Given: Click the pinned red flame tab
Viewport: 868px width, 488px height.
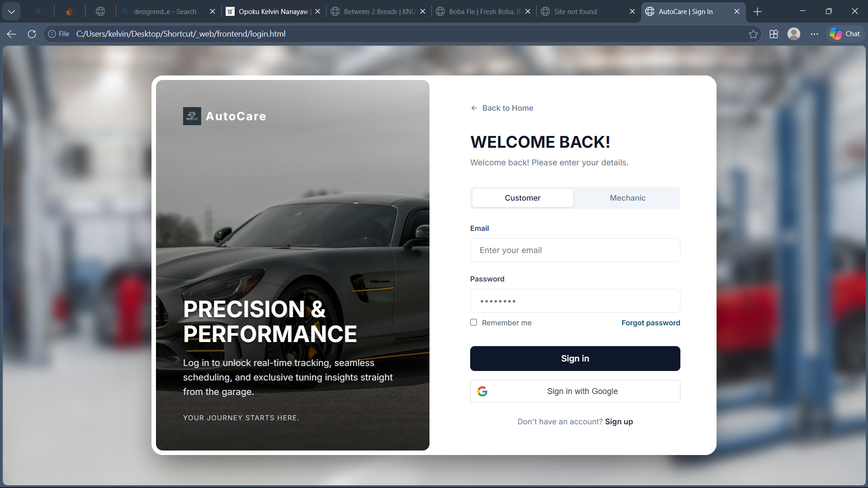Looking at the screenshot, I should coord(69,12).
